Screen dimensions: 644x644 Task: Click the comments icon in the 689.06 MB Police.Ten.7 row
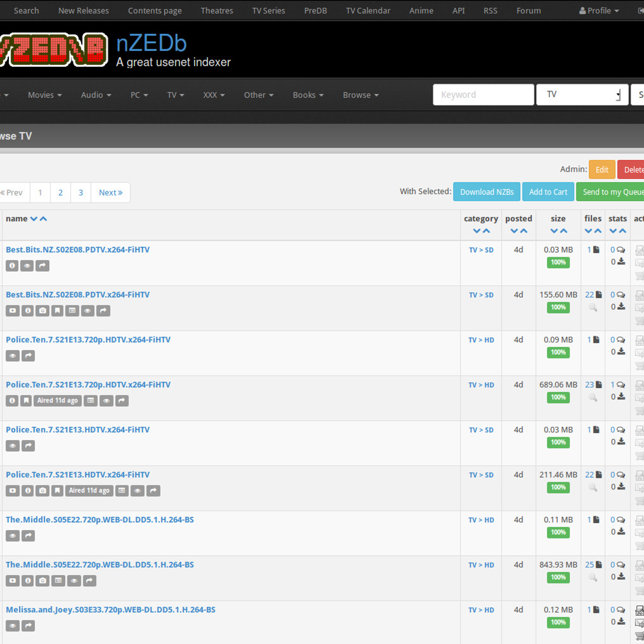[621, 385]
